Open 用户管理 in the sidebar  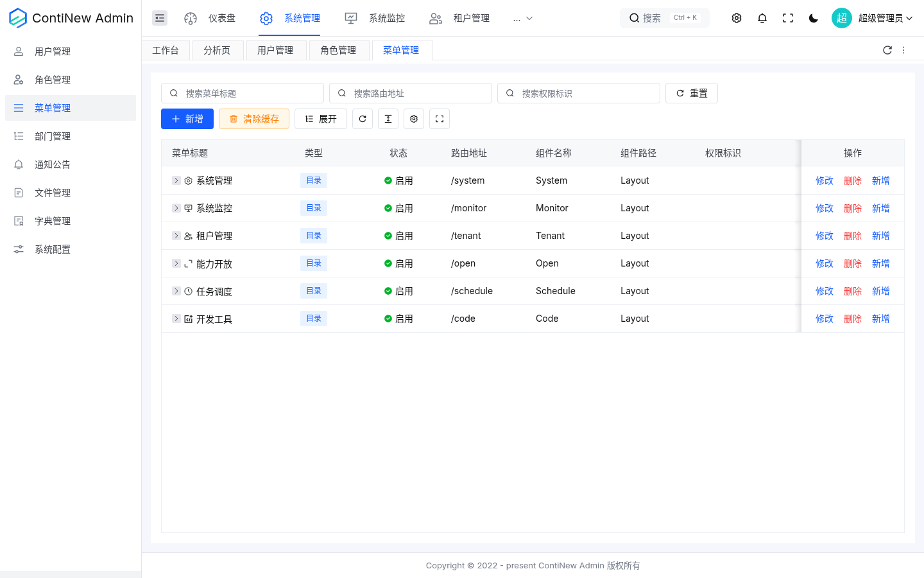point(71,51)
